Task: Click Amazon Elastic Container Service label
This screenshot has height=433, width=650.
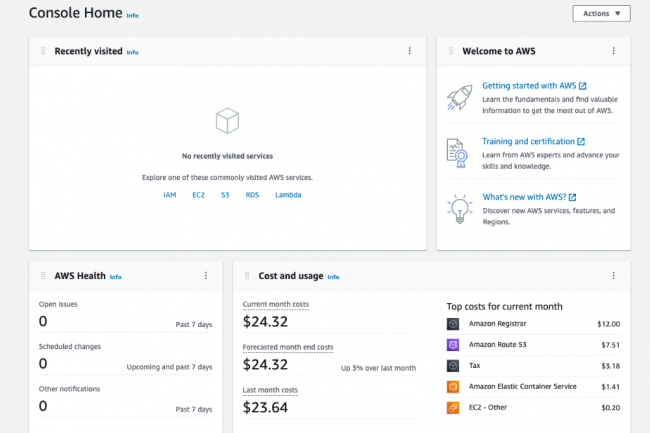Action: click(x=523, y=386)
